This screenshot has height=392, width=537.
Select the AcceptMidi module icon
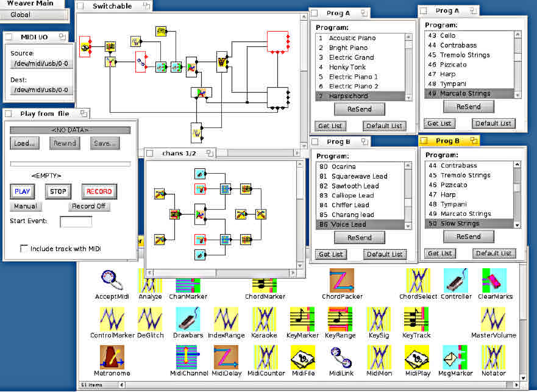point(112,280)
